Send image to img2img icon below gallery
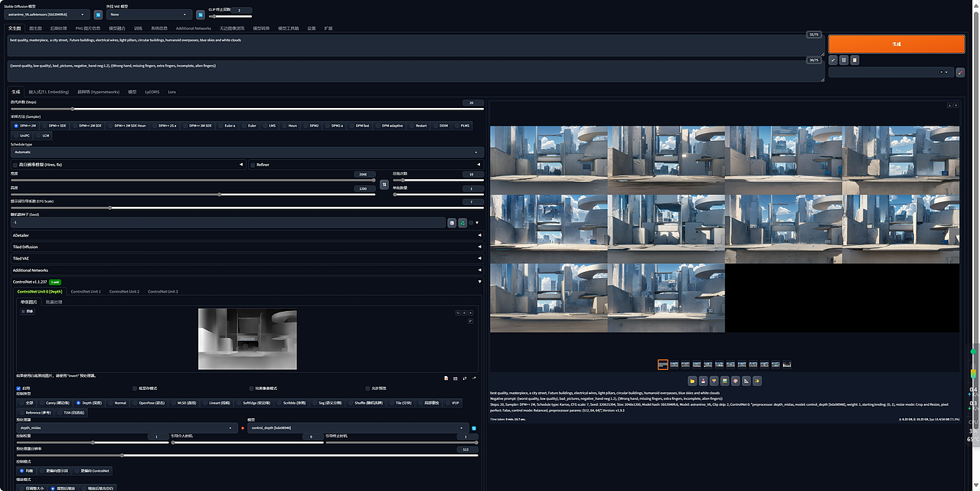This screenshot has width=980, height=491. 724,381
